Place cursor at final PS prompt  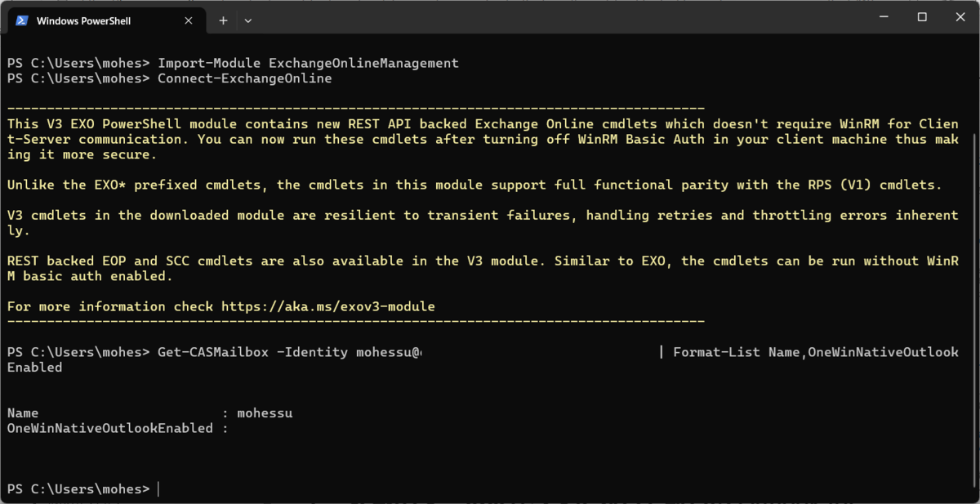[x=158, y=489]
